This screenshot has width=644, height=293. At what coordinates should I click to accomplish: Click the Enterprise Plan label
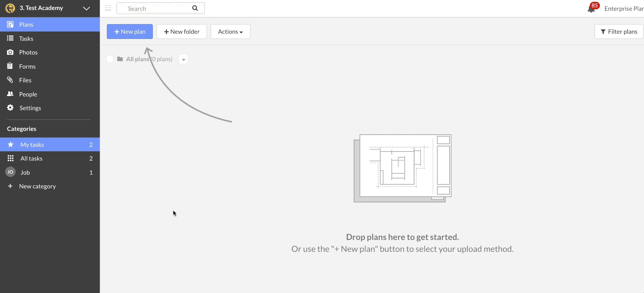pos(624,9)
